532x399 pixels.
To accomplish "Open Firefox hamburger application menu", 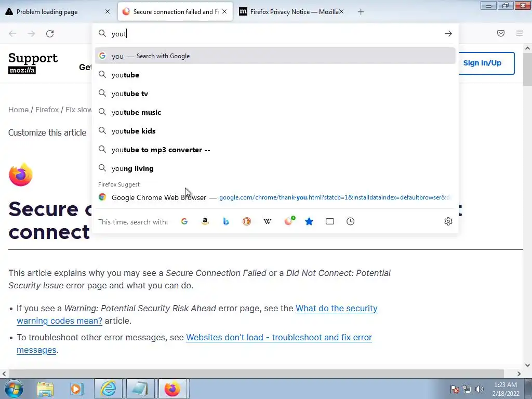I will pyautogui.click(x=520, y=33).
